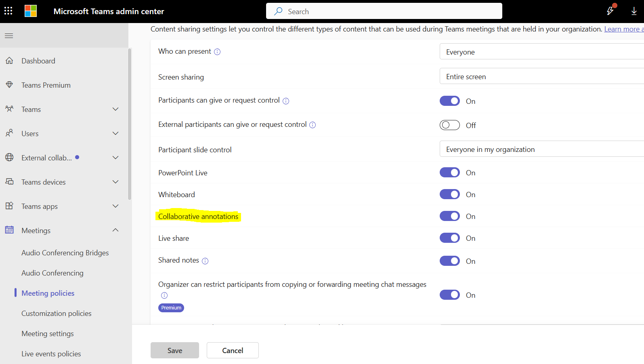644x364 pixels.
Task: Click the sidebar scrollbar
Action: pyautogui.click(x=130, y=124)
